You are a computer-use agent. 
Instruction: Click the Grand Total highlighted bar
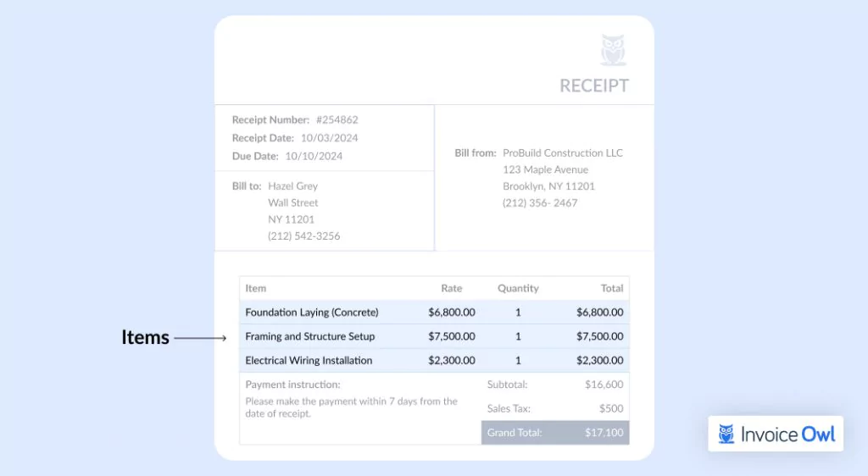click(555, 433)
